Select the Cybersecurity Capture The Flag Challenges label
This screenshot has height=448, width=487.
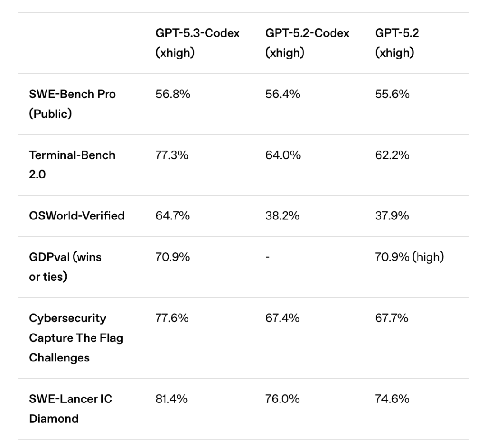point(76,338)
